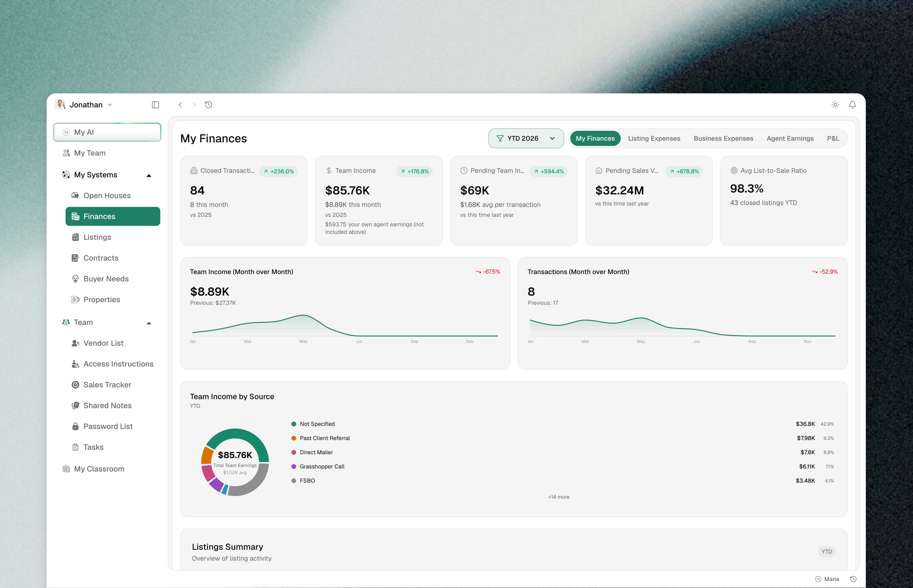Click the $32.24M pending sales value

tap(620, 190)
